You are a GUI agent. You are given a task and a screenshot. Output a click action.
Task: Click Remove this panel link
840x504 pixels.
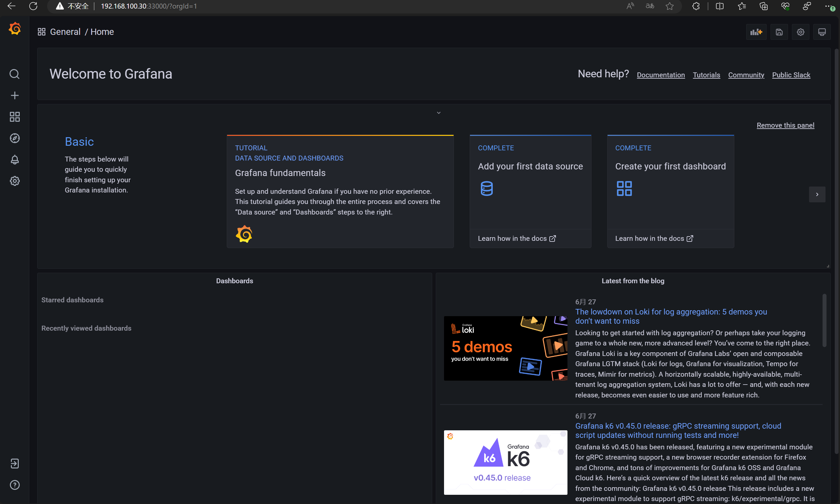click(x=785, y=125)
